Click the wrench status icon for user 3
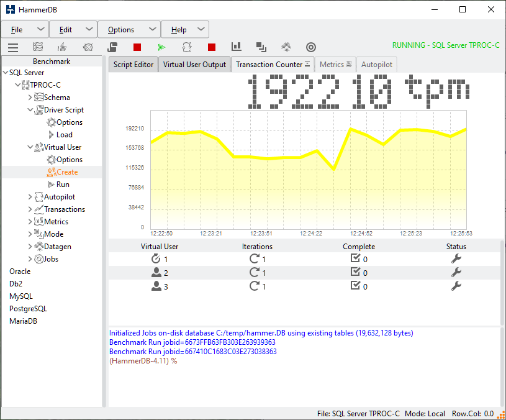This screenshot has height=420, width=506. point(456,286)
